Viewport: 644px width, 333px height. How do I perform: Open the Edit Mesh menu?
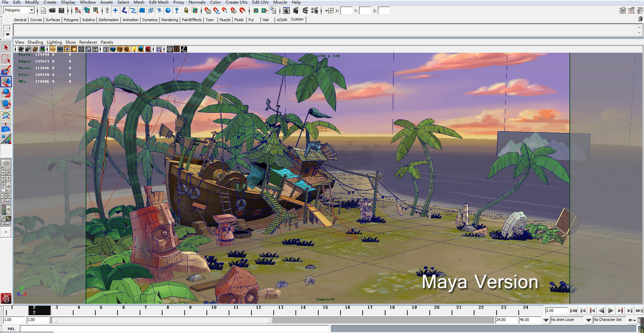tap(158, 2)
